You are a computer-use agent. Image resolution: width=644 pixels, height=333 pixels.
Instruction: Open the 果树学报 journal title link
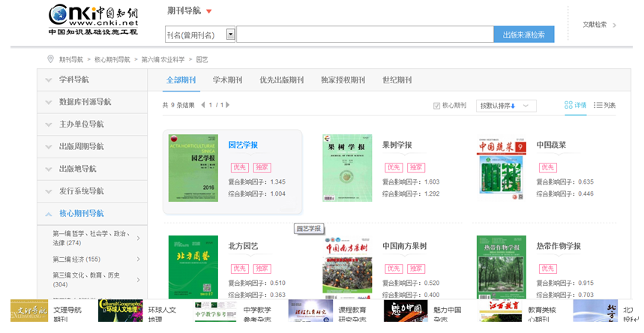[x=397, y=145]
